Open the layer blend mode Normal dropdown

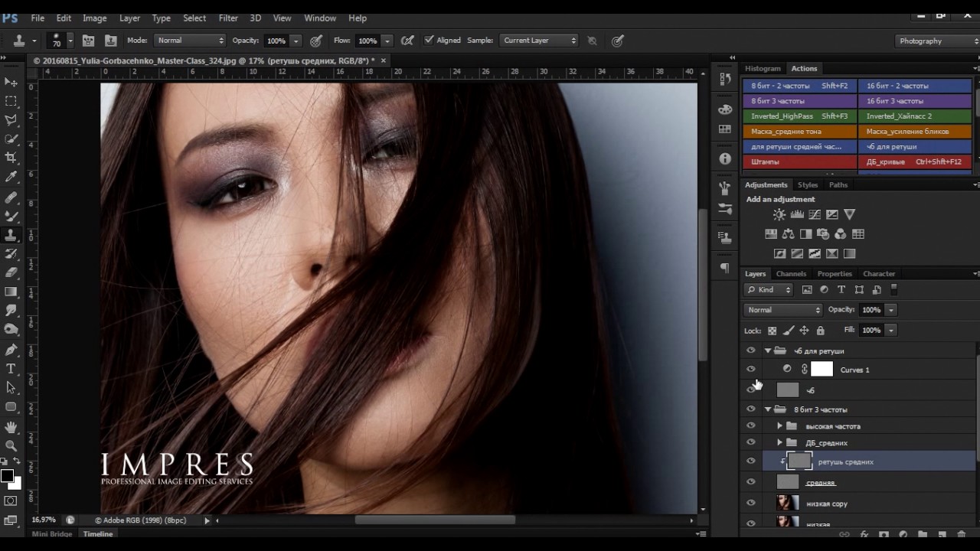(x=782, y=310)
